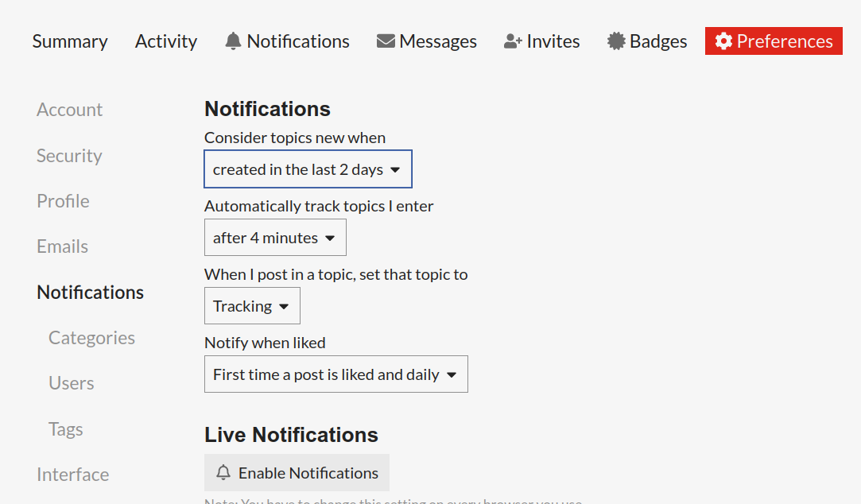Viewport: 861px width, 504px height.
Task: Click the envelope icon next to Messages
Action: tap(386, 41)
